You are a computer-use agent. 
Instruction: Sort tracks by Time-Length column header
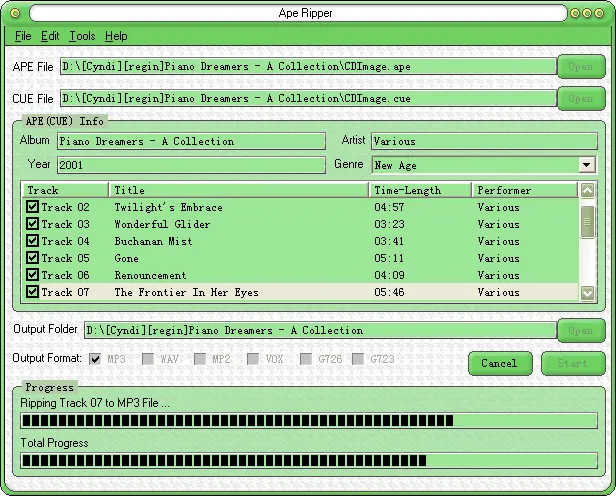pos(420,190)
